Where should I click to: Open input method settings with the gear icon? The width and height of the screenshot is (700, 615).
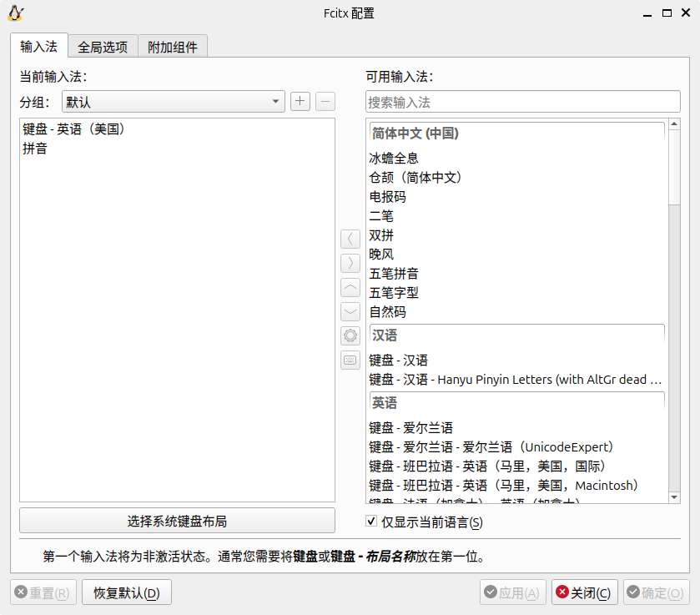[x=350, y=335]
